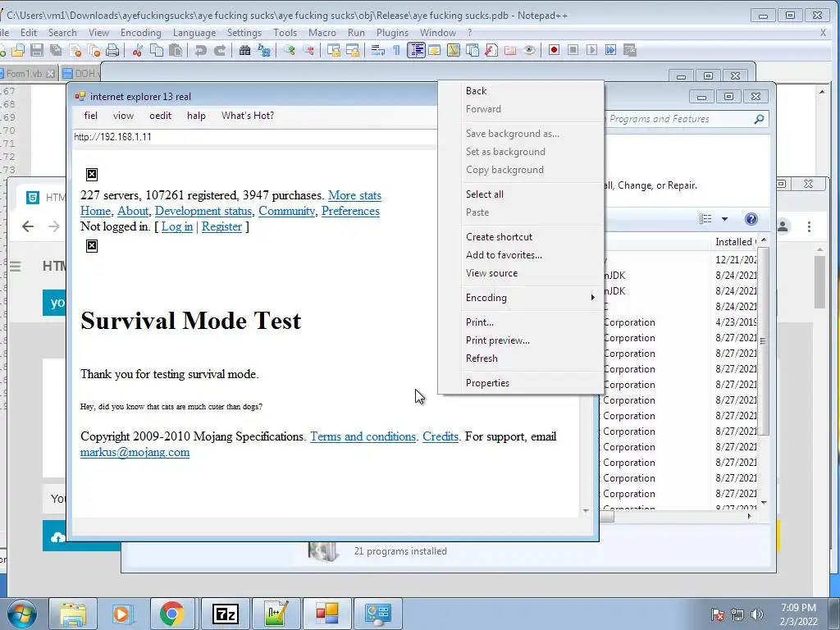Cut selection with the scissors toolbar icon

click(138, 50)
